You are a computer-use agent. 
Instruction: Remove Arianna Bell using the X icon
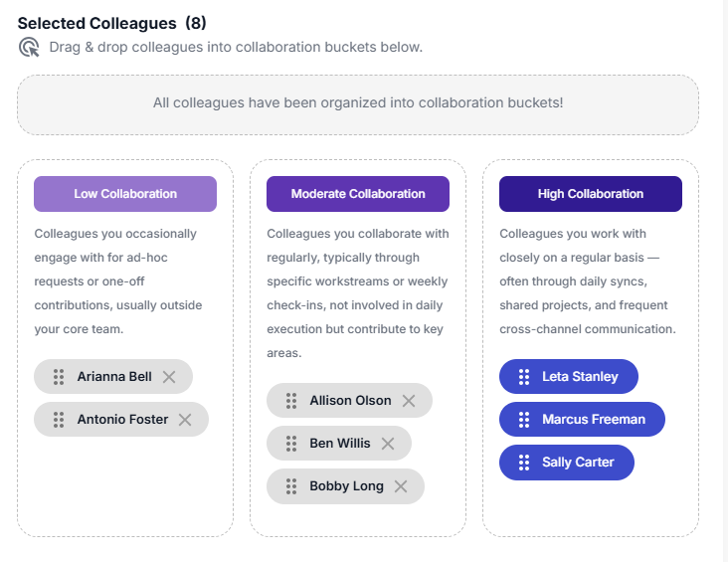169,377
